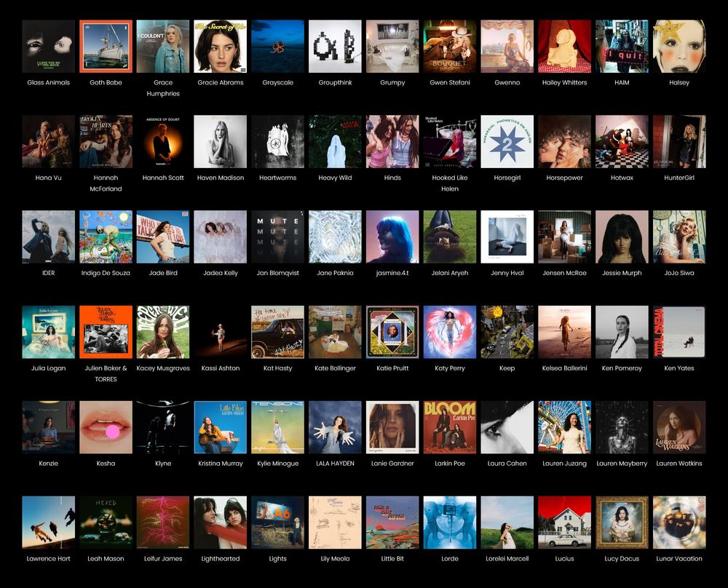Select the Hooked Like Helen label
This screenshot has width=728, height=588.
click(x=450, y=183)
